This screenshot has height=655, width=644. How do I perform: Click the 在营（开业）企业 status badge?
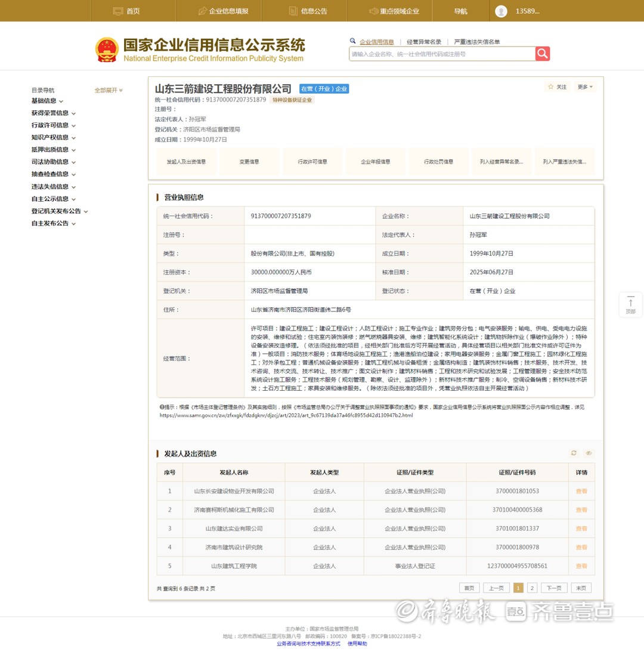tap(324, 88)
